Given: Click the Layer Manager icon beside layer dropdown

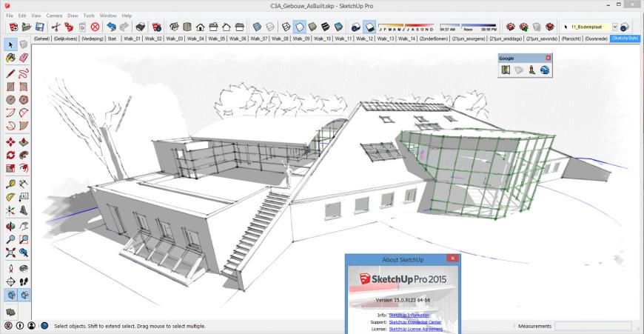Looking at the screenshot, I should point(625,27).
